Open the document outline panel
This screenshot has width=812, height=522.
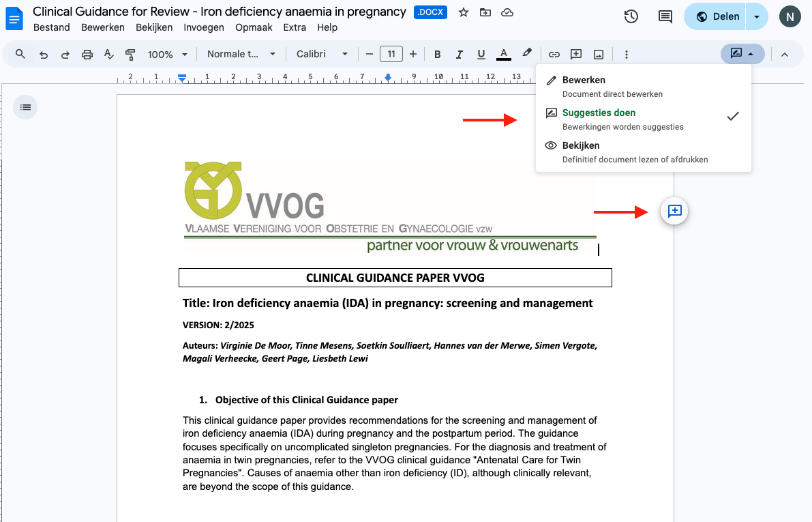(x=25, y=107)
